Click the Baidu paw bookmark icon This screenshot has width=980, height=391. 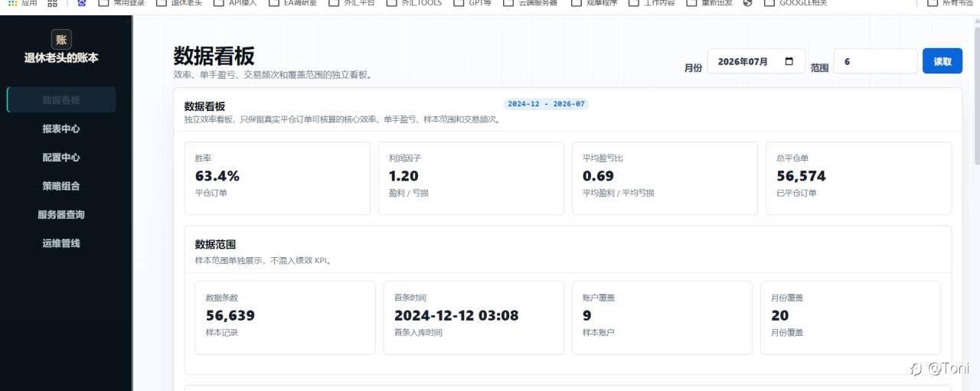coord(82,3)
